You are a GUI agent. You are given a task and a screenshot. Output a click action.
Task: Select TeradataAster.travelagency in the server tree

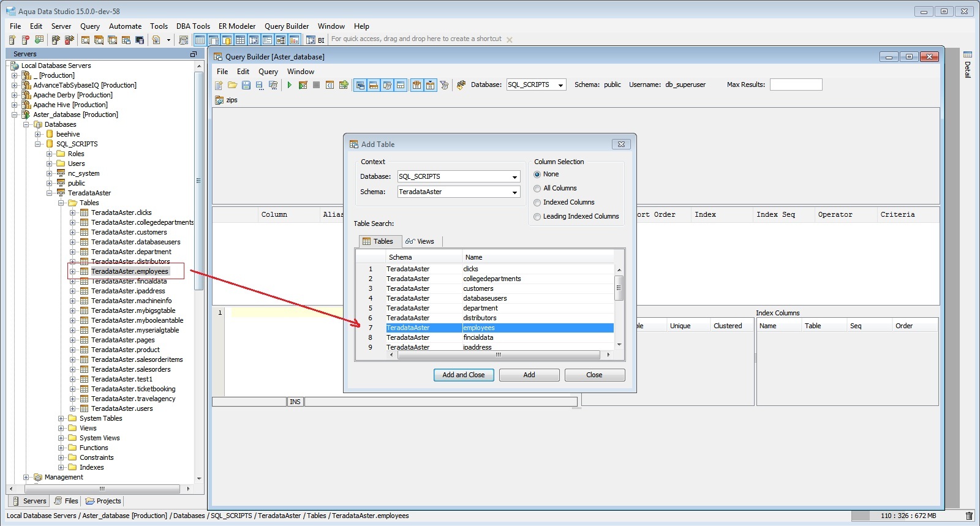(x=133, y=399)
